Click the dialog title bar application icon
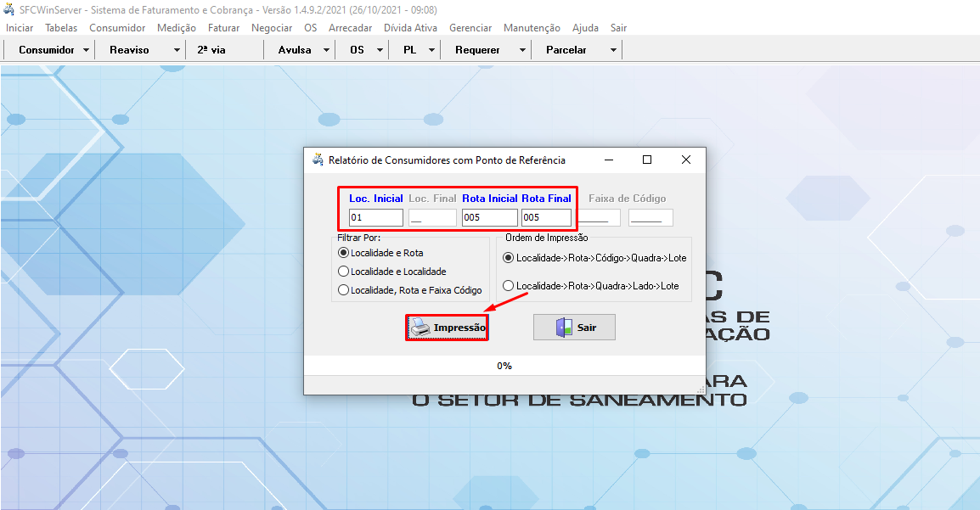 coord(318,160)
